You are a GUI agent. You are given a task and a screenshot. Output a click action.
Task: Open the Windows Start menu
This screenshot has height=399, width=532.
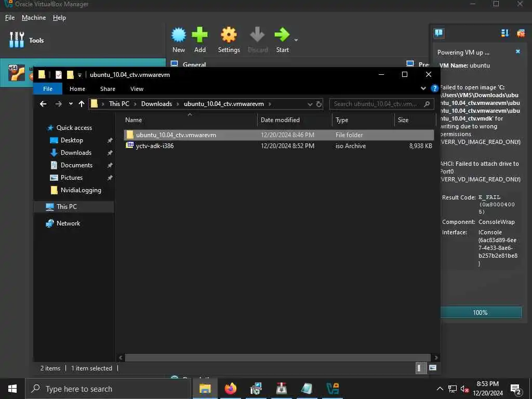point(12,389)
